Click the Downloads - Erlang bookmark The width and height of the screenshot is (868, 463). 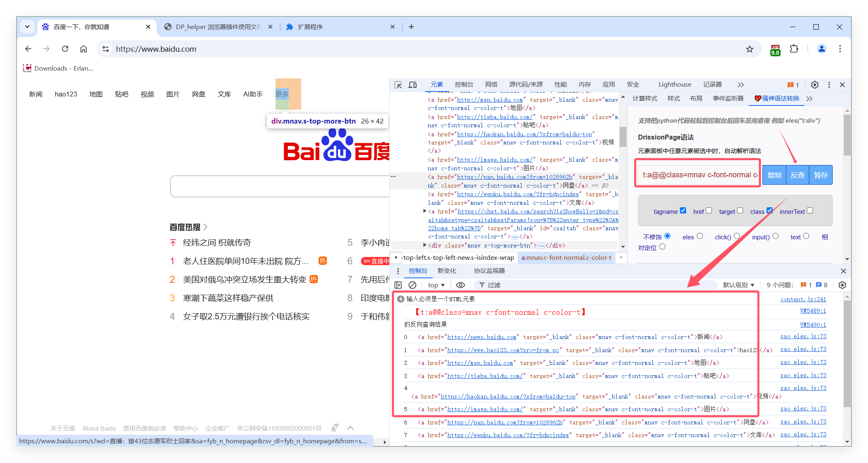click(58, 68)
